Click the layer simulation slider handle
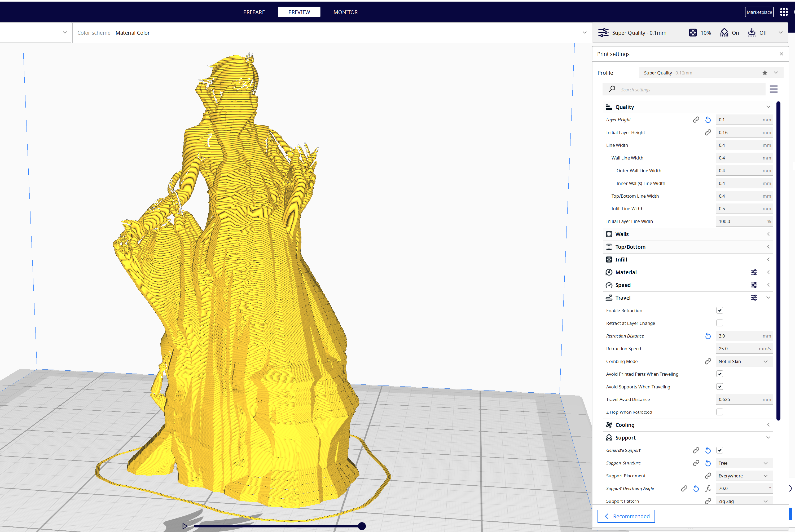 coord(362,526)
